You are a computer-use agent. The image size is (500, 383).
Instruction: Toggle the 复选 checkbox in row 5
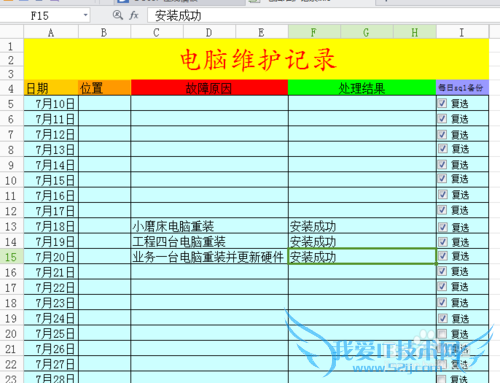442,103
